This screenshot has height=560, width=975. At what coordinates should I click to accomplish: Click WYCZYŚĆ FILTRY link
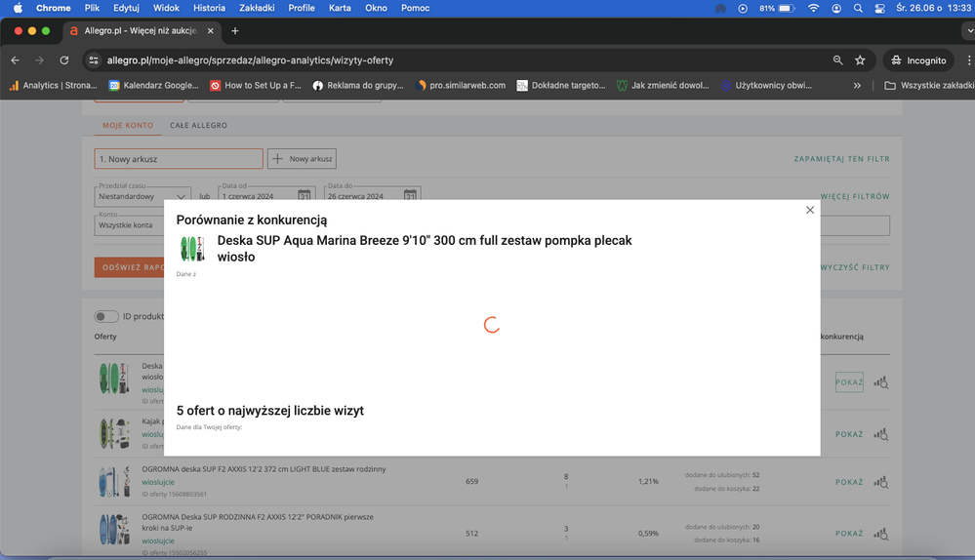(855, 267)
